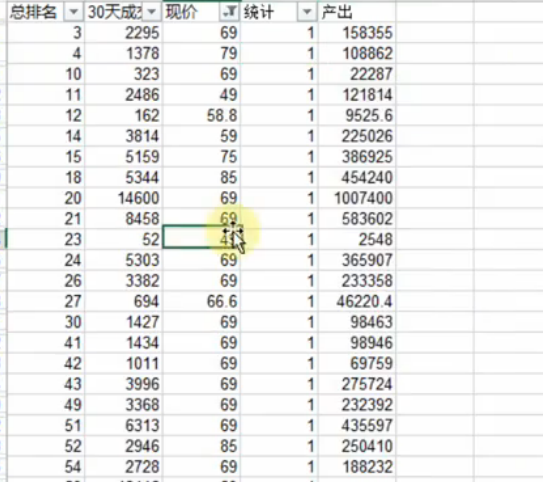The height and width of the screenshot is (482, 543).
Task: Select the cell with value 98946
Action: tap(357, 343)
